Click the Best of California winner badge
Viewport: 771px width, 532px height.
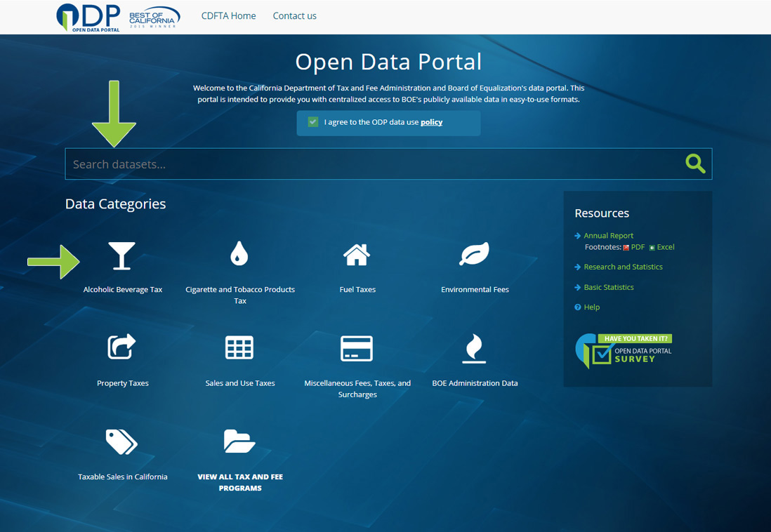(154, 18)
